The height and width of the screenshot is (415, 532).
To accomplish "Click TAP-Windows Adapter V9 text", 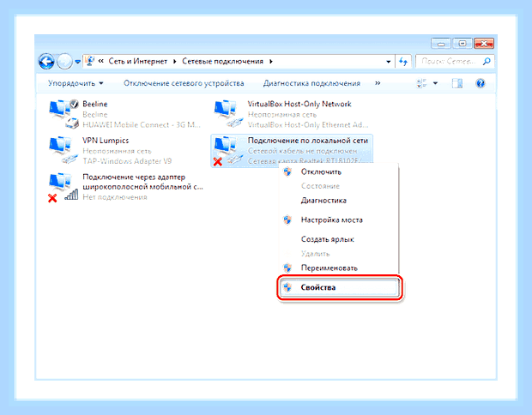I will (x=127, y=161).
